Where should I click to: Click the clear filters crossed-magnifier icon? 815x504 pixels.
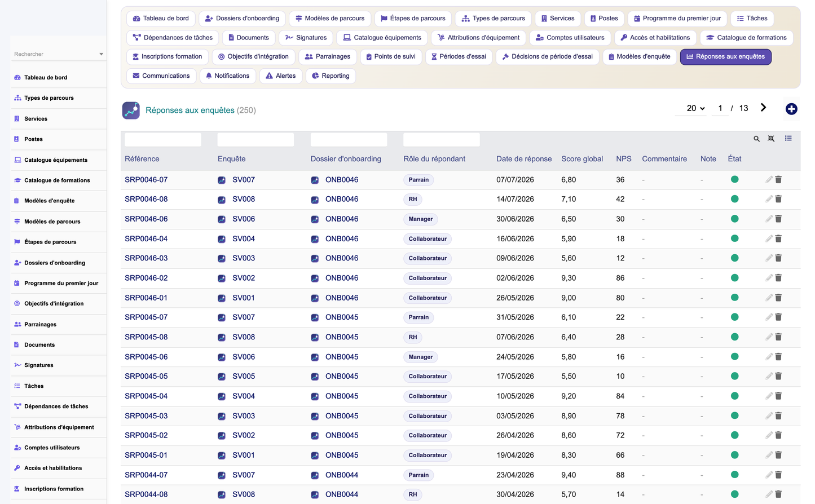771,139
